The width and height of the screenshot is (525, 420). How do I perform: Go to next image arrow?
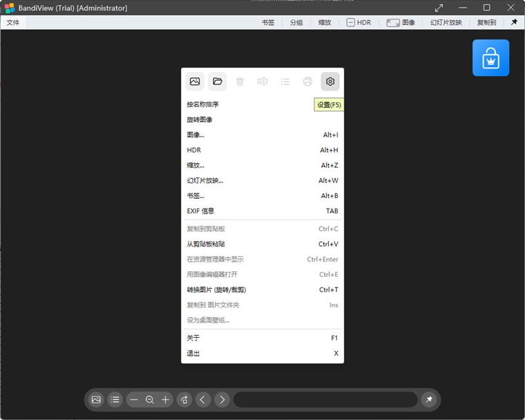coord(222,399)
